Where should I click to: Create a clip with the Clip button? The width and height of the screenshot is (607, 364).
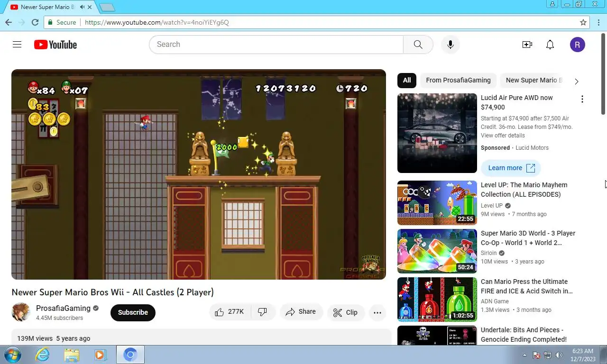pyautogui.click(x=346, y=312)
